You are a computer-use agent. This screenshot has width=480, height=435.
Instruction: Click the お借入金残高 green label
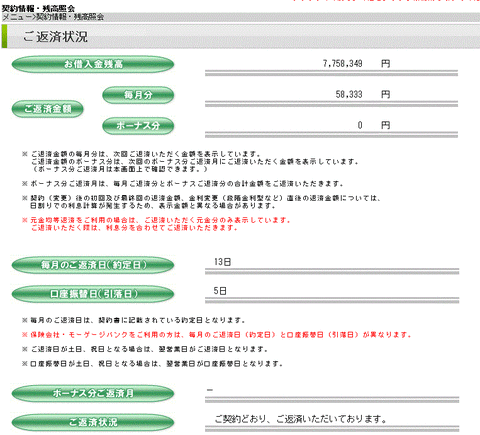pos(93,64)
